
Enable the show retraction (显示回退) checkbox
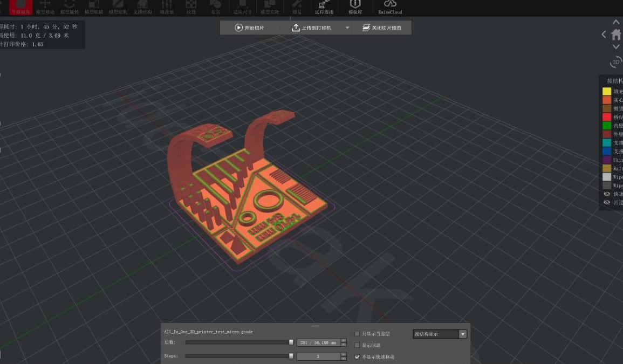357,345
